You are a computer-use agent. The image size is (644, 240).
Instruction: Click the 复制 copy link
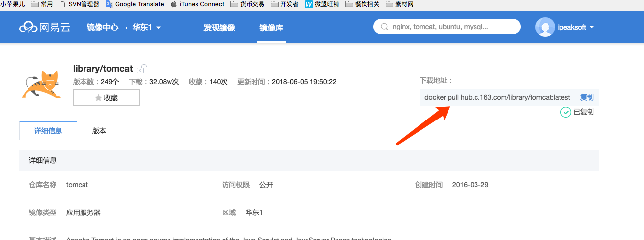[x=587, y=97]
